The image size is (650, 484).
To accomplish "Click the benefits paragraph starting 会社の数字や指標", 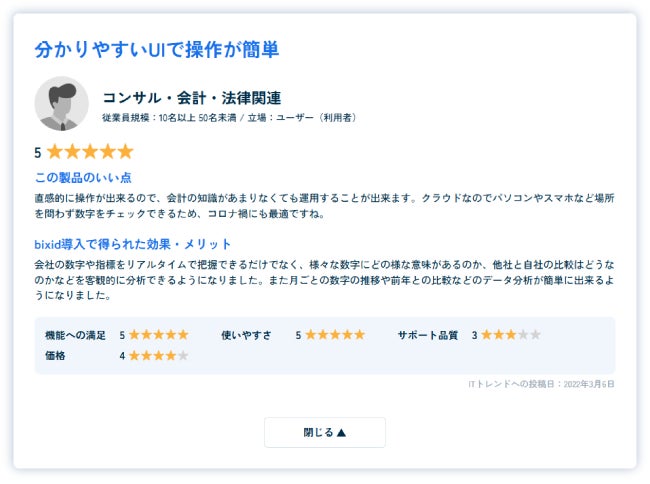I will pyautogui.click(x=324, y=279).
